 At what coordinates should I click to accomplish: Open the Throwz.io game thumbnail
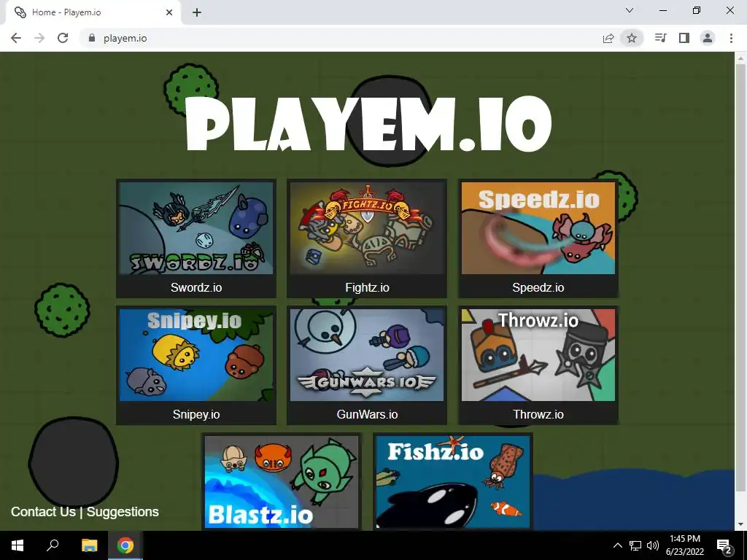tap(538, 355)
